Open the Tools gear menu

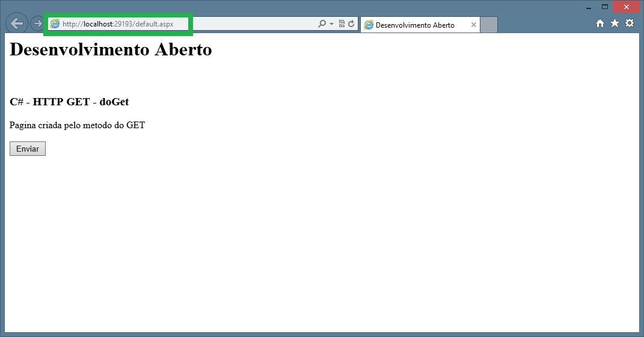(x=630, y=23)
